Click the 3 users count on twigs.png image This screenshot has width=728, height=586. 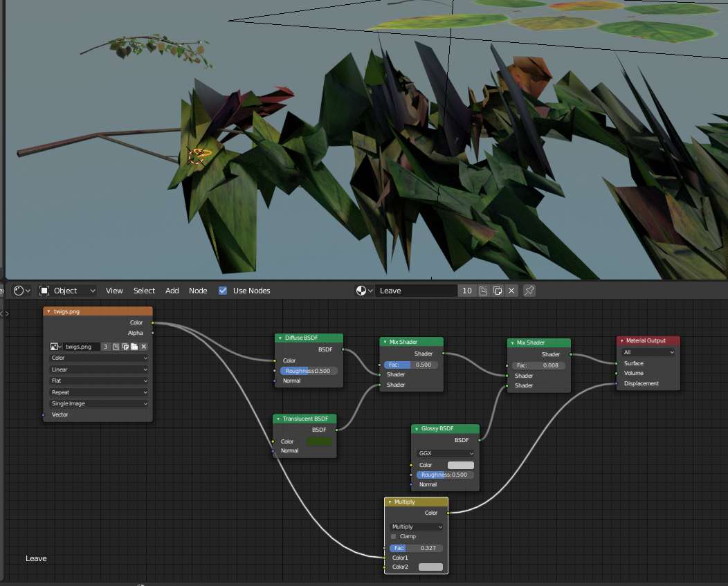[x=106, y=347]
